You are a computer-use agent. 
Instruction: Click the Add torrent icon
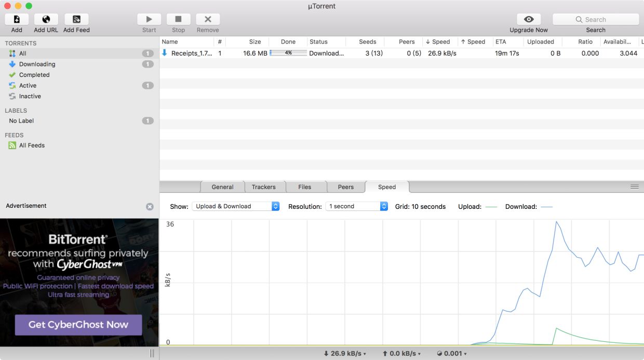point(17,19)
